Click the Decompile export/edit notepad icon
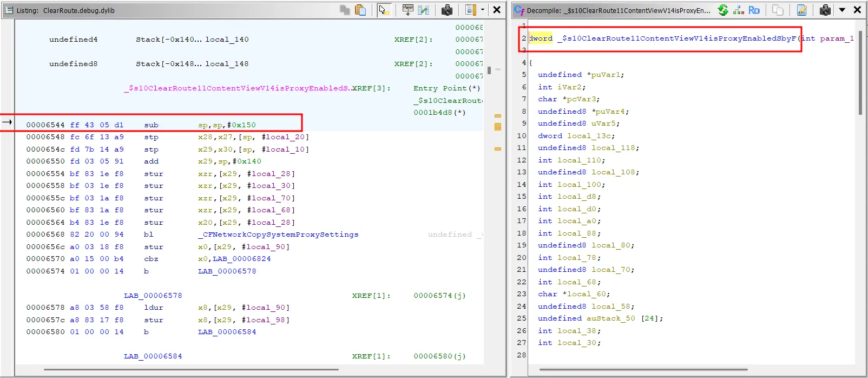The height and width of the screenshot is (378, 868). click(802, 10)
